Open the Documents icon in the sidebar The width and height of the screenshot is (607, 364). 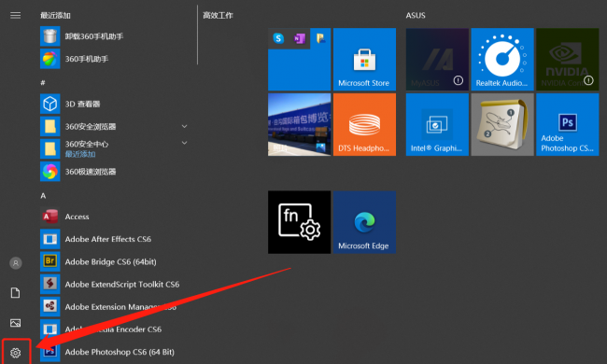tap(16, 293)
